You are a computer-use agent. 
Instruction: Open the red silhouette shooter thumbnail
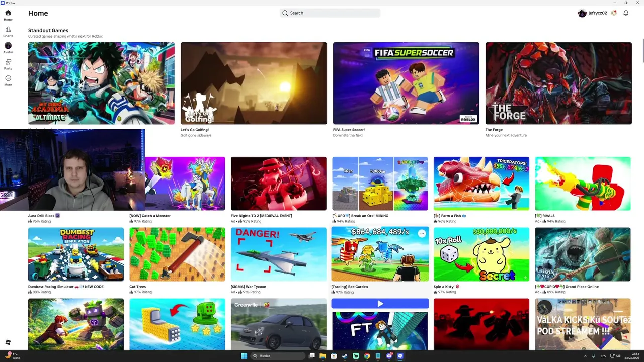pos(481,324)
